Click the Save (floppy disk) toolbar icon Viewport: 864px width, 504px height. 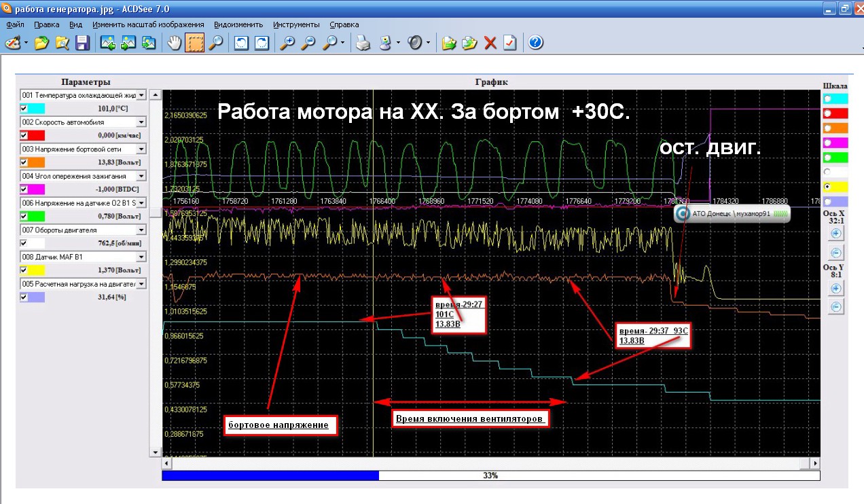[82, 43]
